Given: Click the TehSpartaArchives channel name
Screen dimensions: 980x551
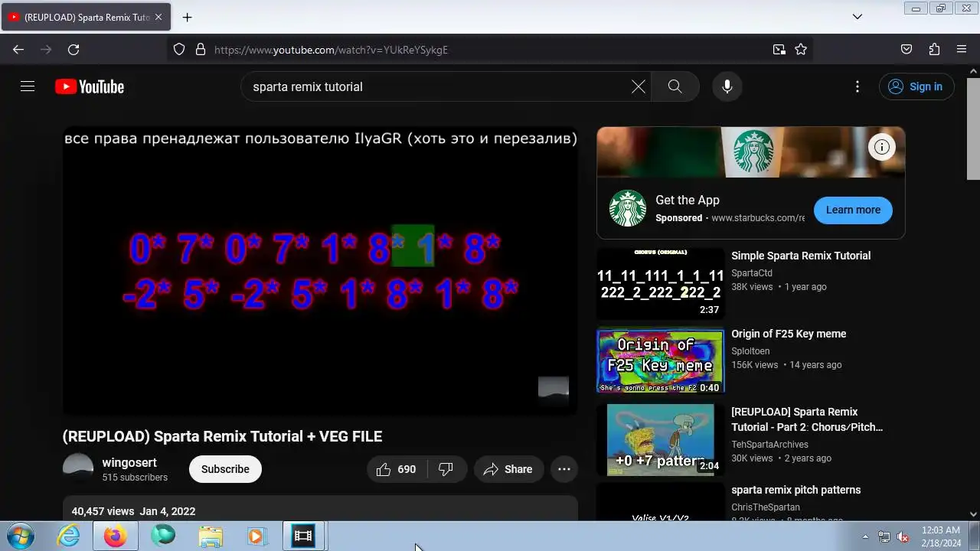Looking at the screenshot, I should [769, 444].
